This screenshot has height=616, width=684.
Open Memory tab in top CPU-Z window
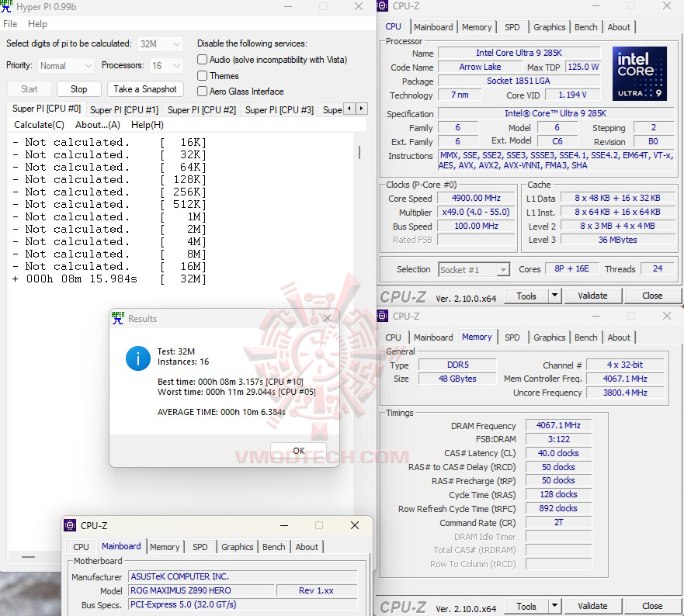point(477,27)
